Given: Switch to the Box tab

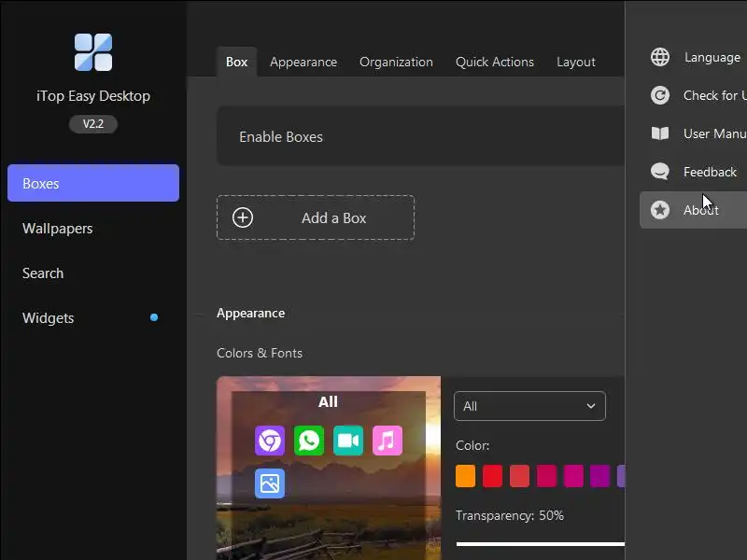Looking at the screenshot, I should point(237,62).
